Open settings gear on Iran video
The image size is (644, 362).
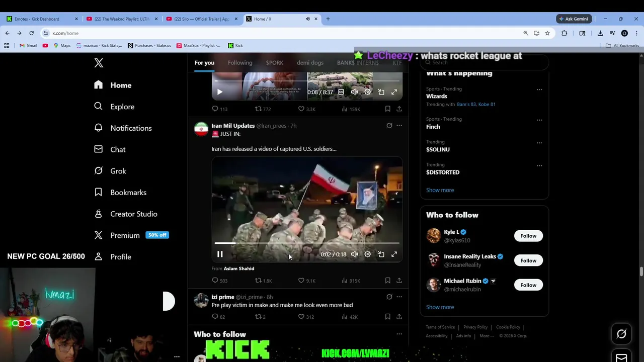click(x=368, y=254)
